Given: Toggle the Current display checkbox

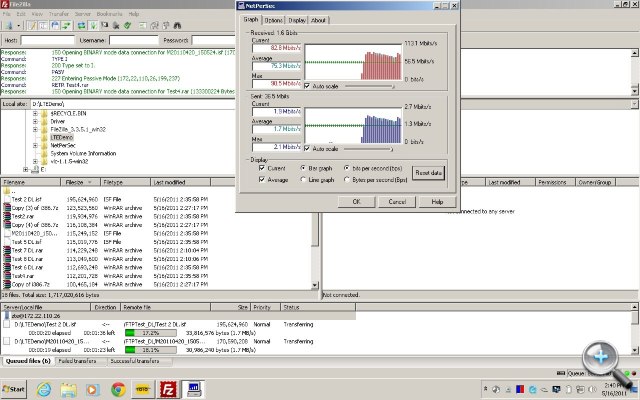Looking at the screenshot, I should (x=262, y=168).
